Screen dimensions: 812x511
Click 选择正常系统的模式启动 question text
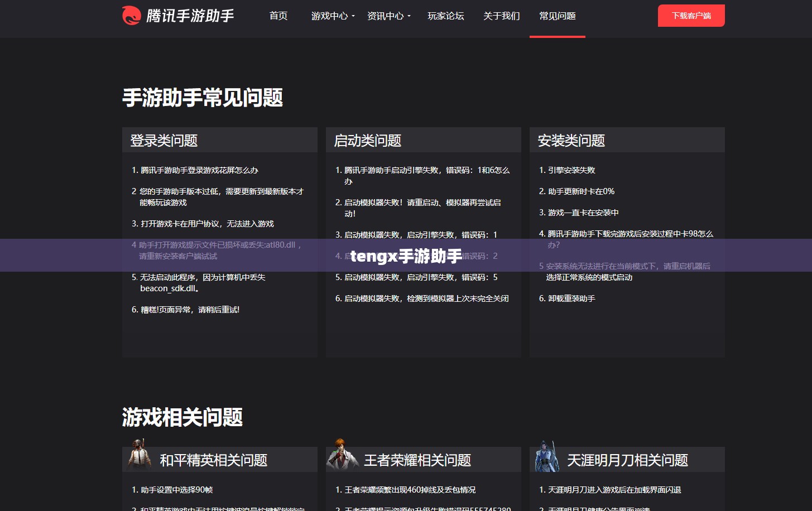[x=589, y=277]
